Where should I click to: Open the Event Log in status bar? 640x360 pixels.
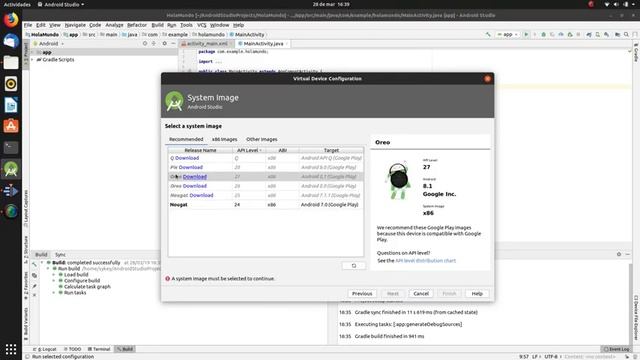coord(616,349)
